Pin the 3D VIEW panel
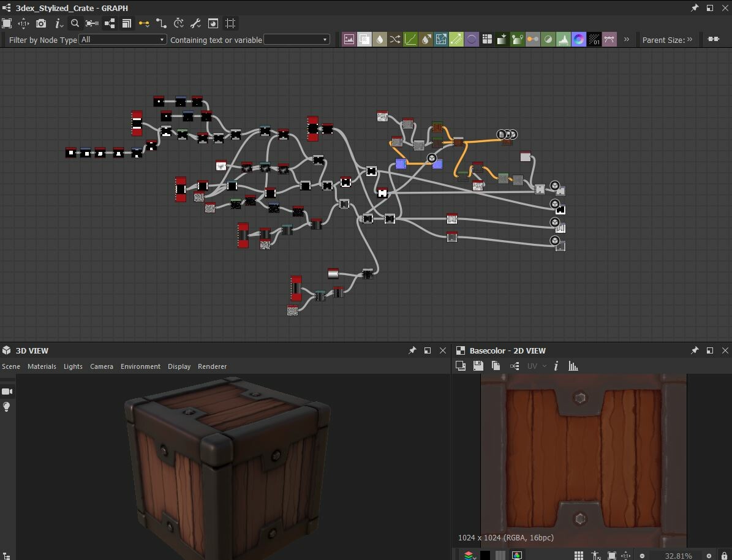The height and width of the screenshot is (560, 732). click(412, 350)
